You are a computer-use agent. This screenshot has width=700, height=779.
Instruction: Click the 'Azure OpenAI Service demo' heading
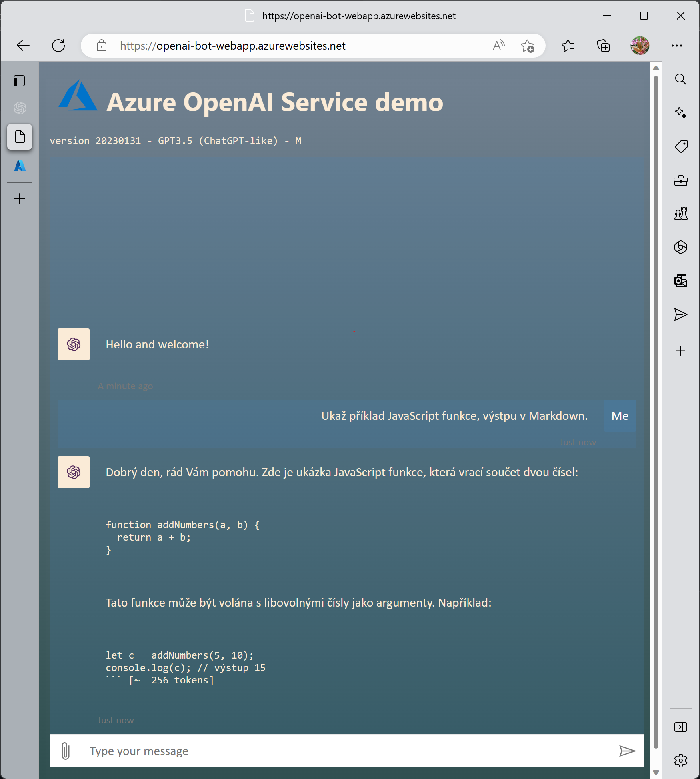[275, 102]
